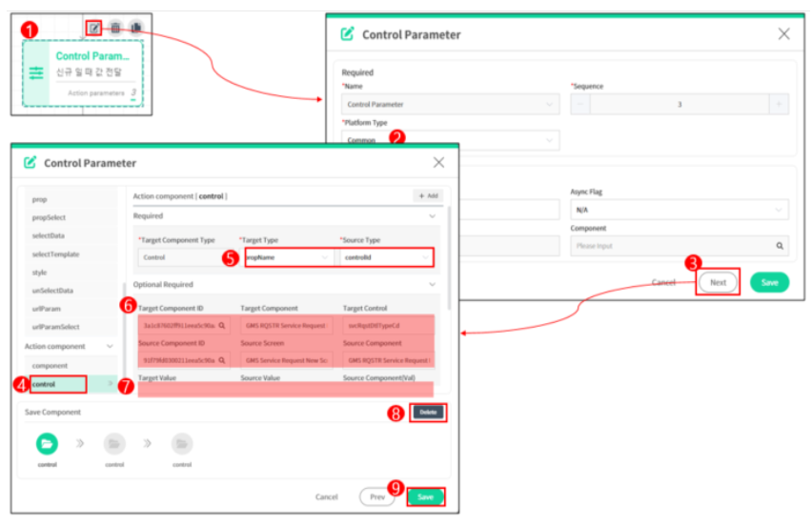Click the Delete button in Save Component
This screenshot has width=812, height=526.
click(x=428, y=412)
